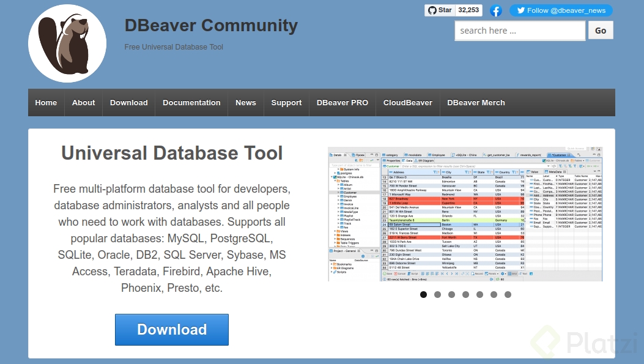Open the Facebook icon link
Image resolution: width=644 pixels, height=364 pixels.
point(496,10)
